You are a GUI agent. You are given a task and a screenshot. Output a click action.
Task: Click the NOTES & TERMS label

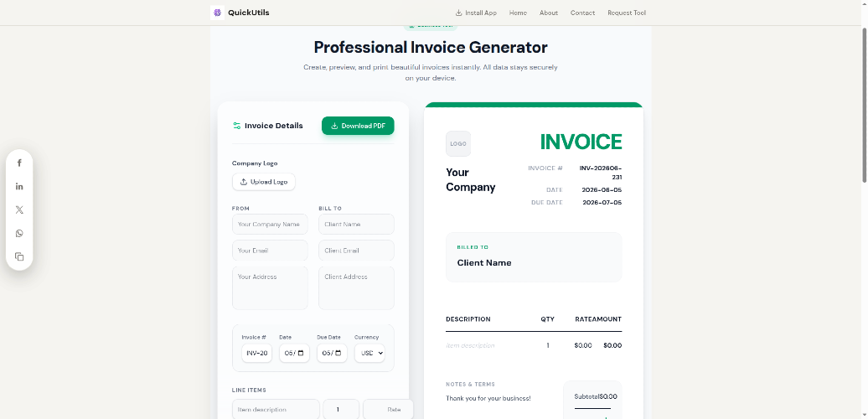tap(471, 384)
